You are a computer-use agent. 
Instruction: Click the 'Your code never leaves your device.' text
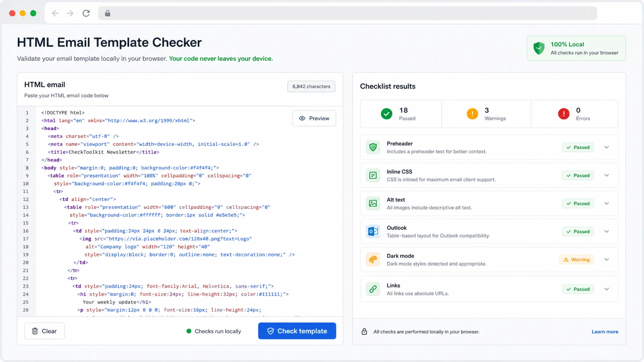[221, 59]
